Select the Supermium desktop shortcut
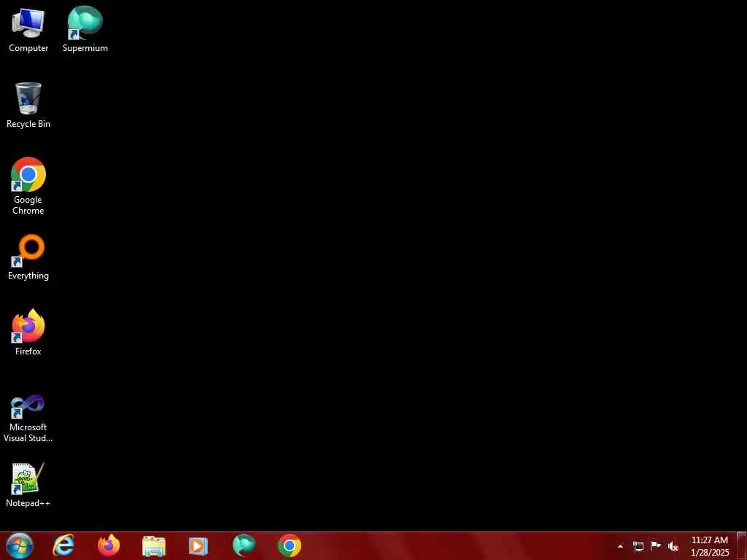Image resolution: width=747 pixels, height=560 pixels. (85, 29)
